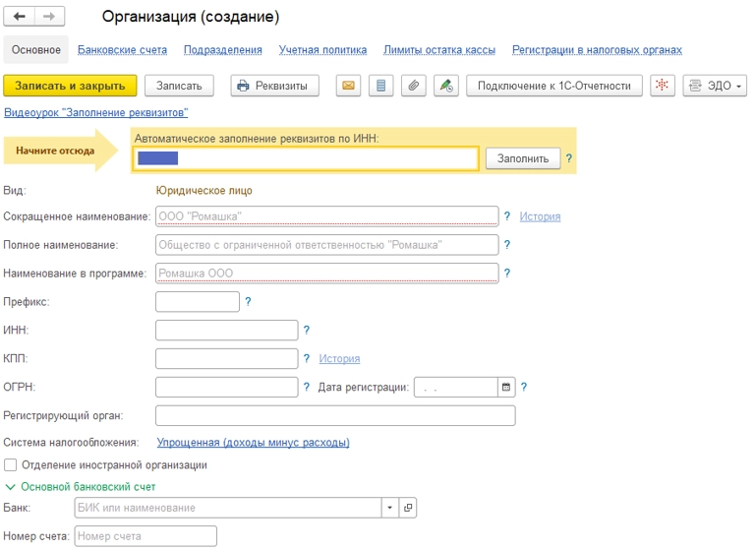Click the Префикс input field

[x=198, y=301]
